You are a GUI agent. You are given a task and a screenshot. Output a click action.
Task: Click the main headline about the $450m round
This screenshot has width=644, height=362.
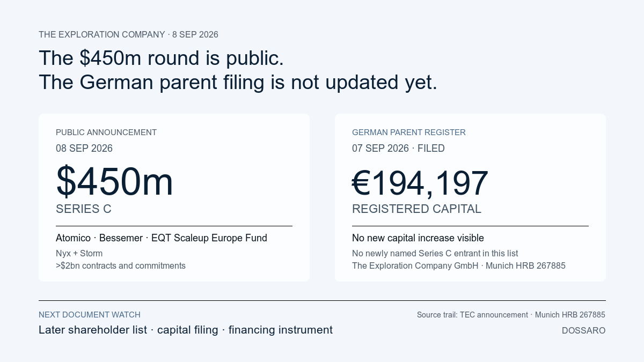point(238,70)
